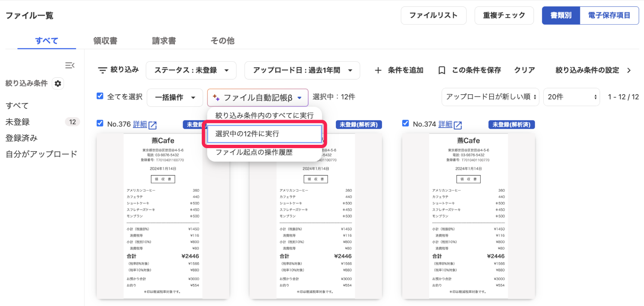This screenshot has width=644, height=306.
Task: Open 絞り込み条件の設定
Action: click(593, 70)
